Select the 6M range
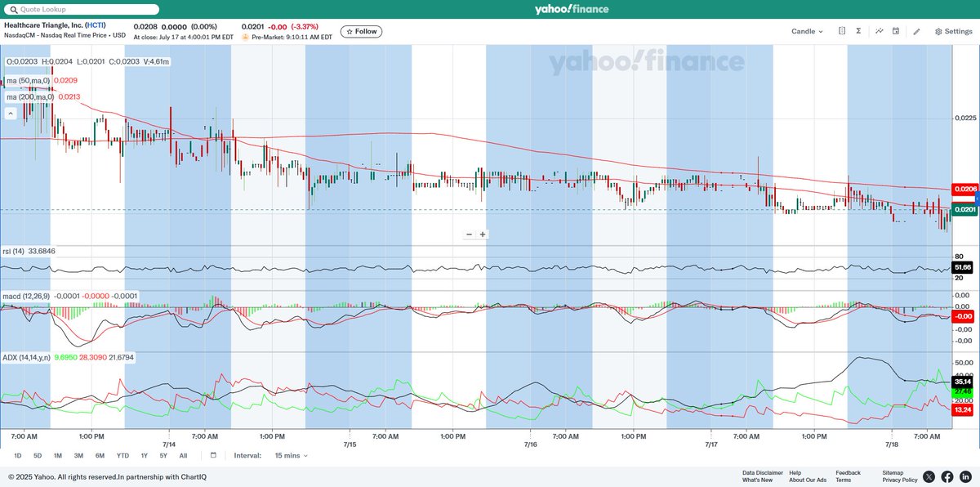 100,455
